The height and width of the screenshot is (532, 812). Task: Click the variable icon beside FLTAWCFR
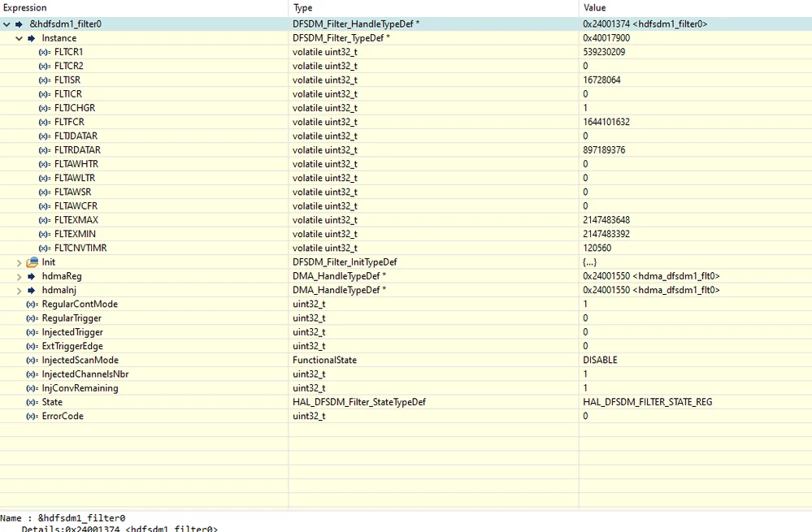(45, 206)
